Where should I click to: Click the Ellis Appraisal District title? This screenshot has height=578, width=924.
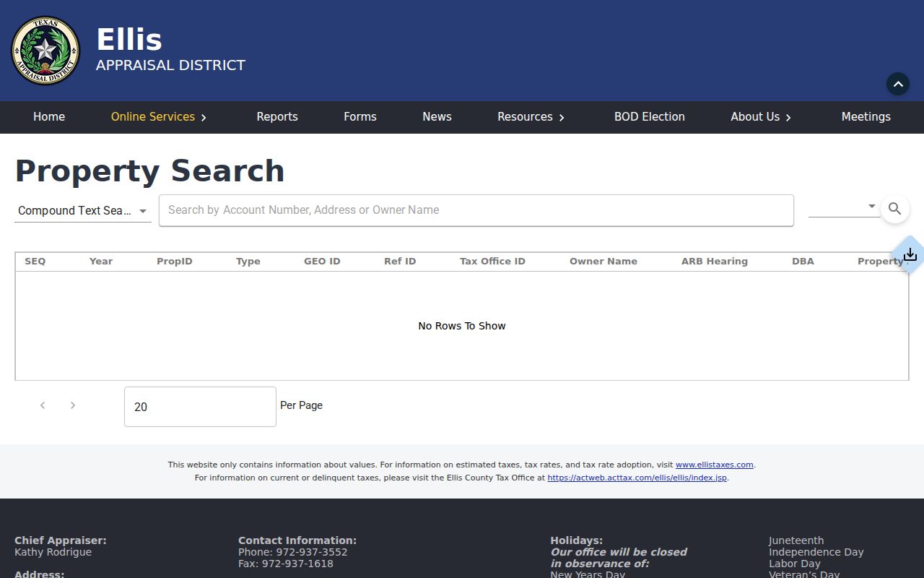[170, 49]
